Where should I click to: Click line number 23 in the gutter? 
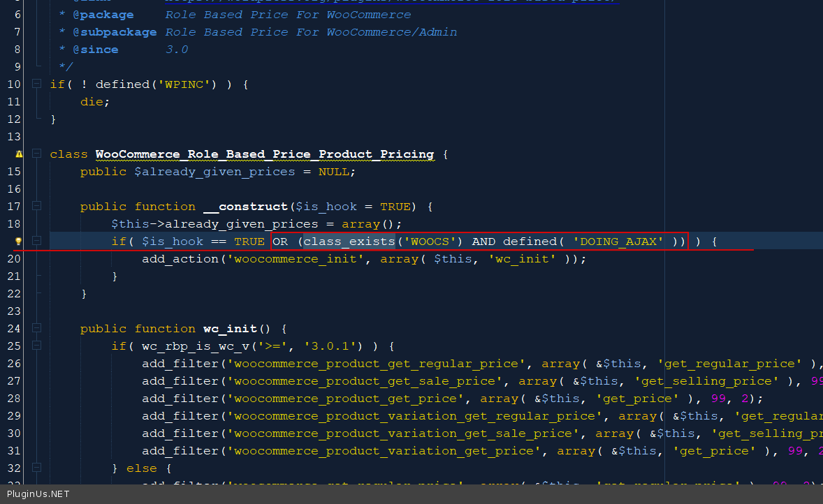(x=14, y=311)
